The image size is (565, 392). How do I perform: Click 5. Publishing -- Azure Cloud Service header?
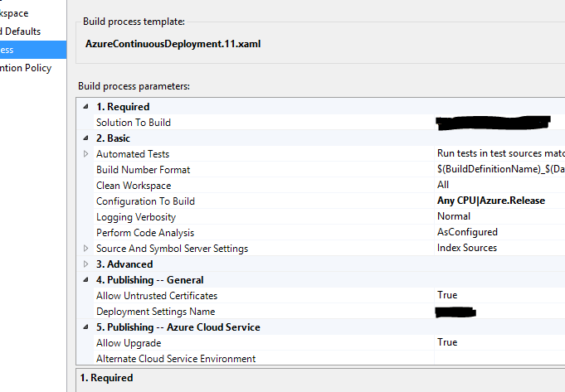[178, 327]
